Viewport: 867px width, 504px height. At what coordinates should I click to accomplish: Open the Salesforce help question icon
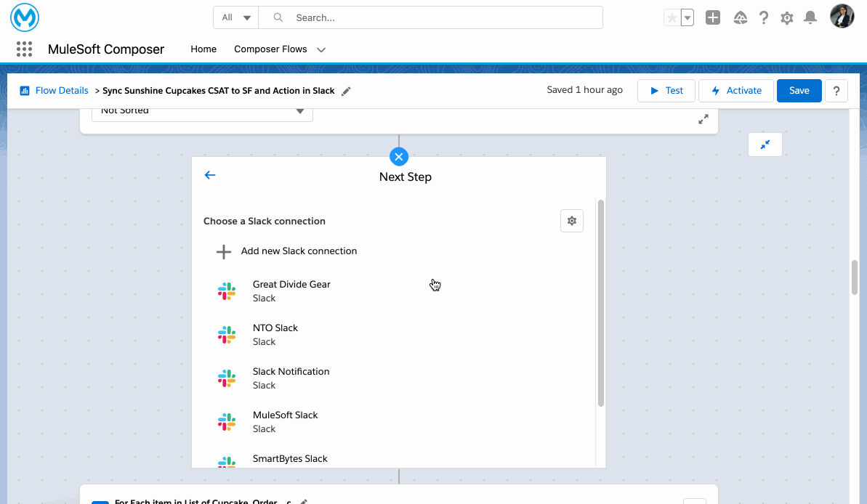(764, 17)
